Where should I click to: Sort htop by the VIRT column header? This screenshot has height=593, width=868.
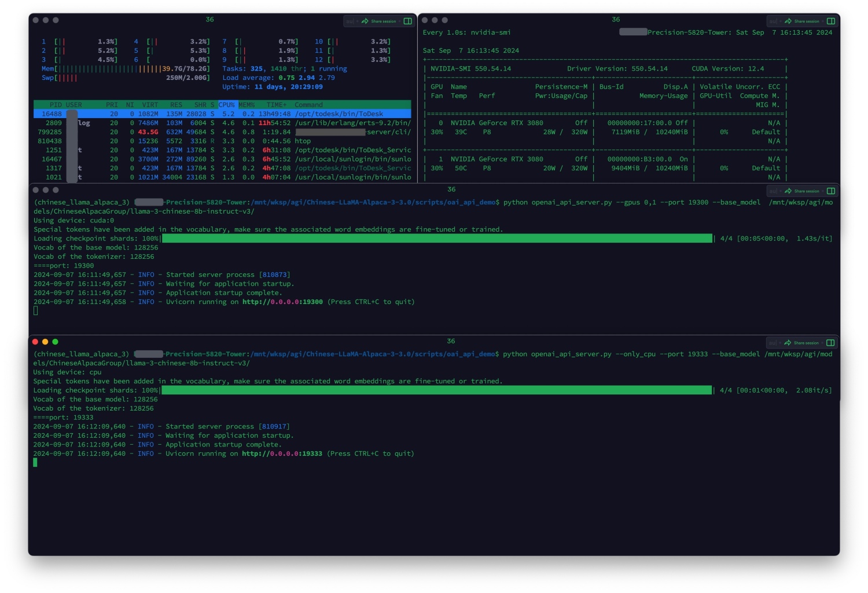(x=150, y=105)
